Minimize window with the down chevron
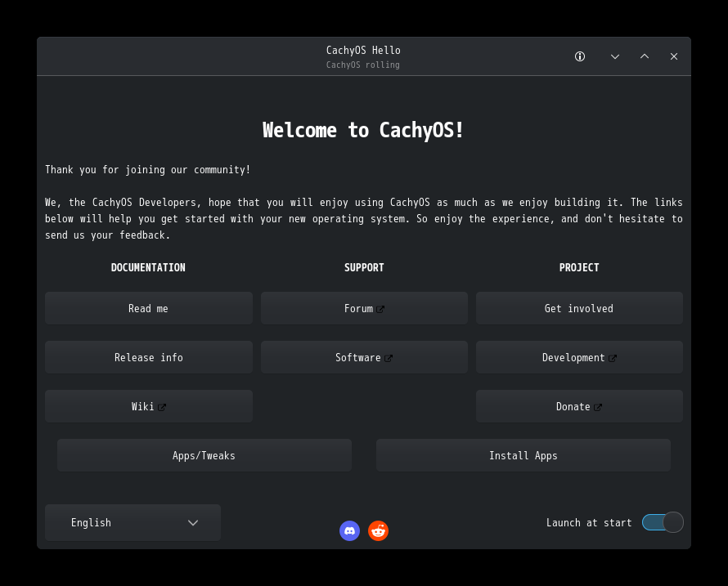This screenshot has height=586, width=728. pyautogui.click(x=615, y=56)
